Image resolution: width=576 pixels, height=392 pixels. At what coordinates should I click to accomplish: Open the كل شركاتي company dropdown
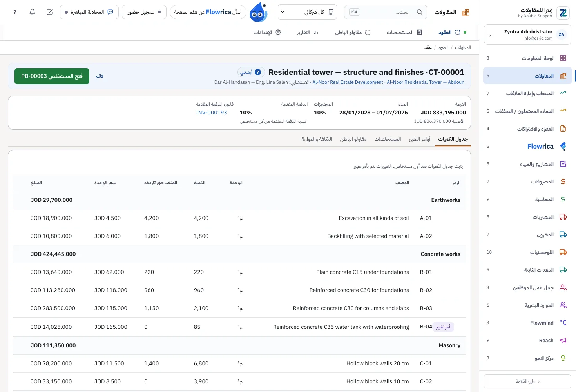tap(308, 12)
